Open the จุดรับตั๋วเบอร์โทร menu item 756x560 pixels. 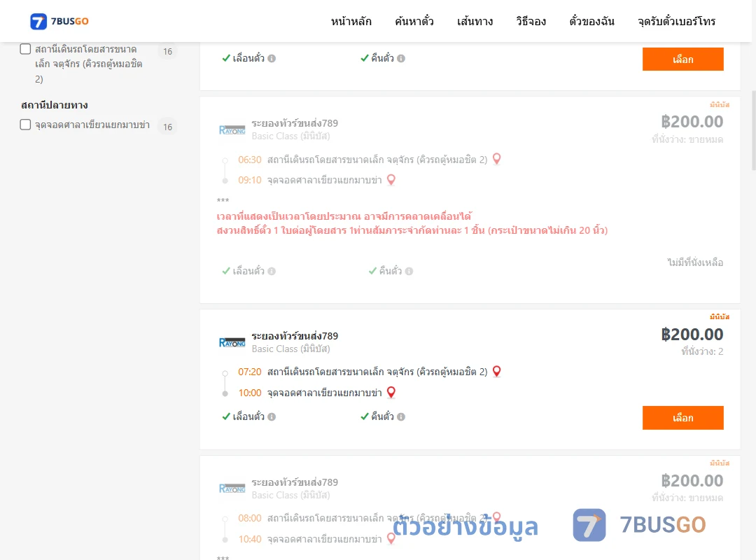[x=676, y=21]
